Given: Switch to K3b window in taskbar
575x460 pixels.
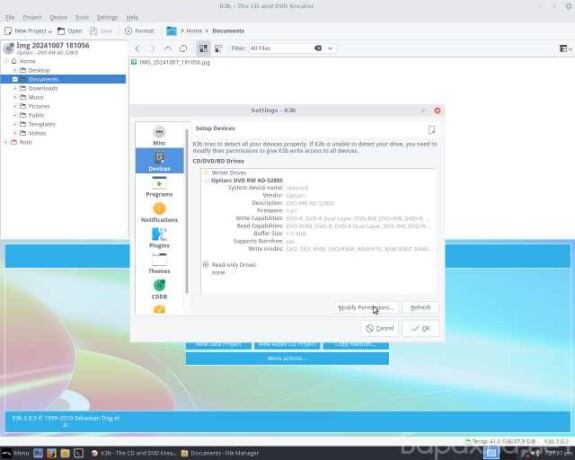Looking at the screenshot, I should click(x=133, y=453).
